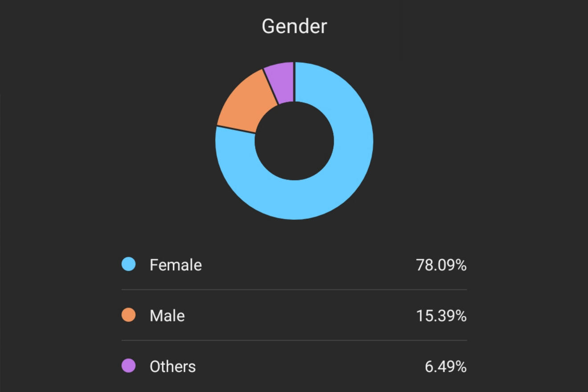588x392 pixels.
Task: Select the Female legend label
Action: (176, 265)
